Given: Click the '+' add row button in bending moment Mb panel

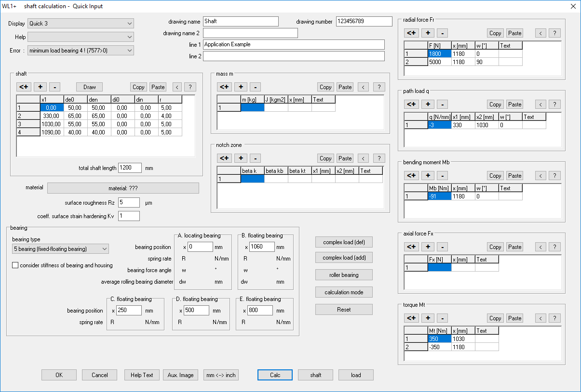Looking at the screenshot, I should [427, 176].
